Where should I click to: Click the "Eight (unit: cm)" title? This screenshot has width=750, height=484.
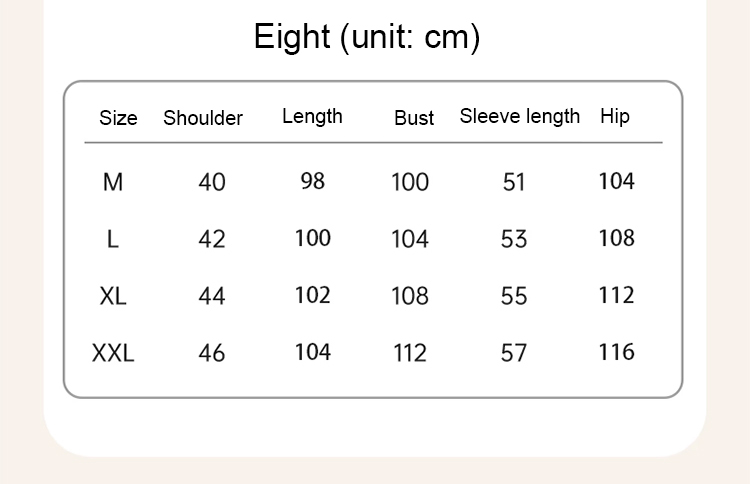[367, 38]
